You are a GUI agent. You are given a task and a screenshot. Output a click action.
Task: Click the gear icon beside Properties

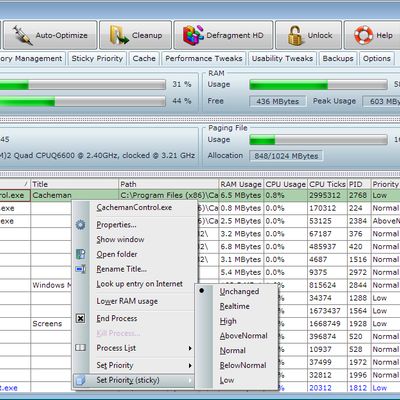coord(80,225)
